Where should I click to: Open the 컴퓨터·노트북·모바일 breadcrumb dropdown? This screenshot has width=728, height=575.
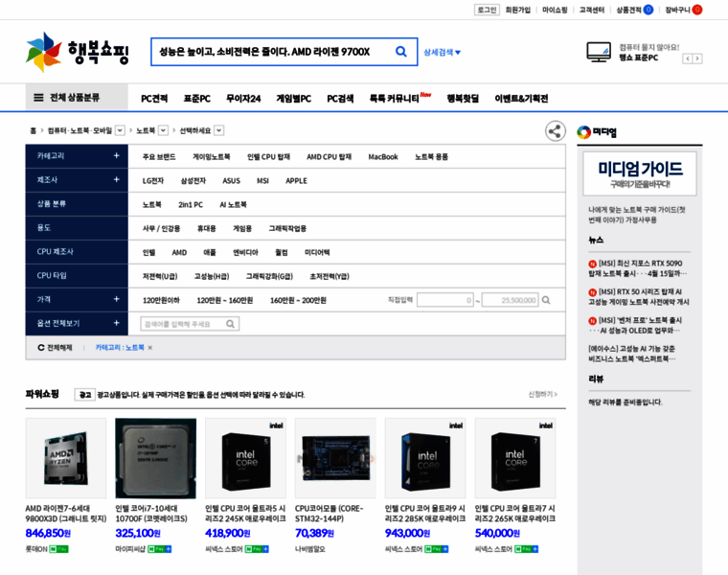(x=120, y=130)
